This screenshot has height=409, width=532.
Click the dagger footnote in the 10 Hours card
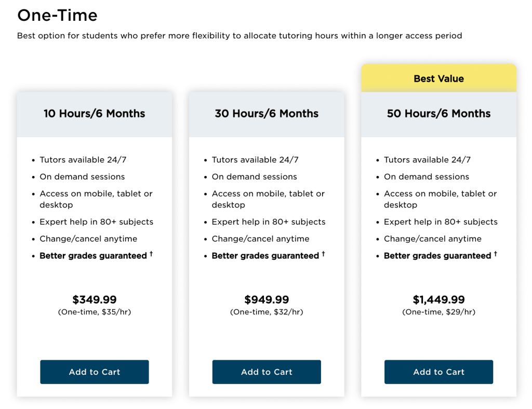point(151,253)
